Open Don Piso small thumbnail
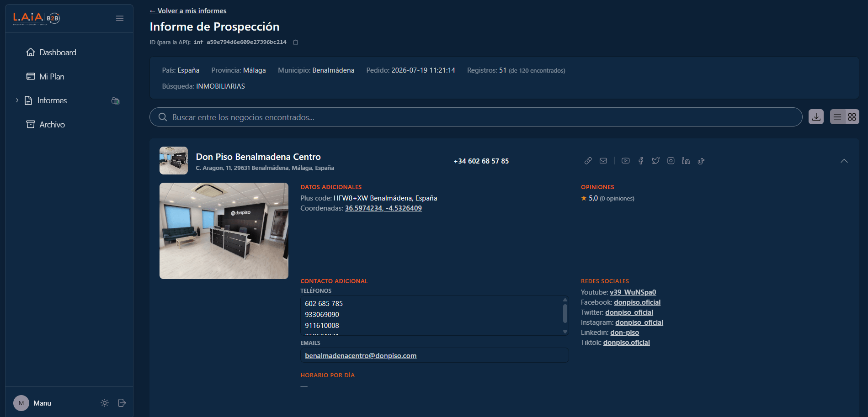The height and width of the screenshot is (417, 868). coord(174,160)
